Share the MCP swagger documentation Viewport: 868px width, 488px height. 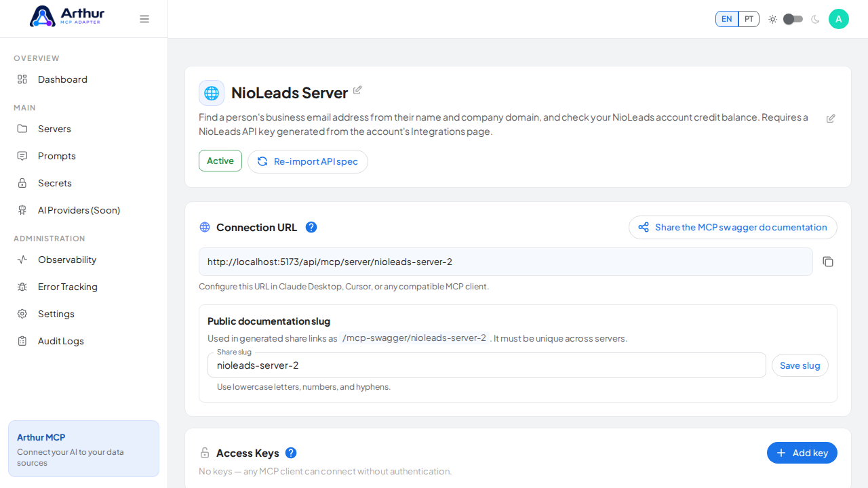(x=733, y=227)
